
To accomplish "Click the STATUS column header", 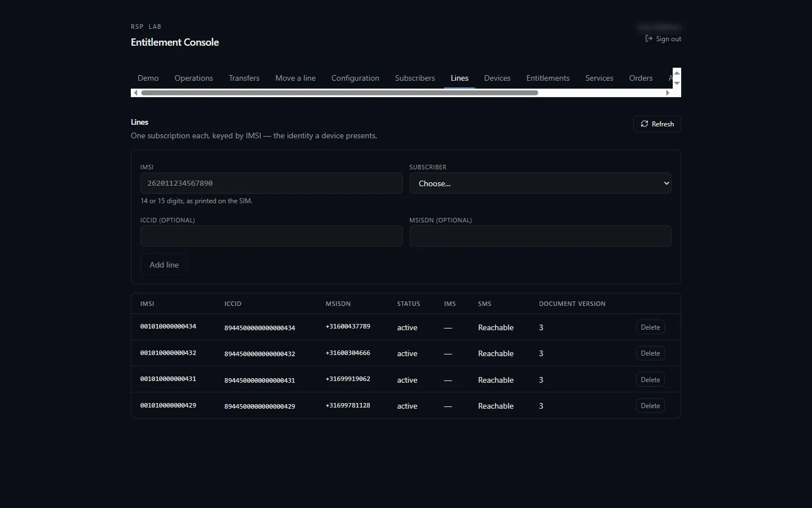I will tap(408, 304).
